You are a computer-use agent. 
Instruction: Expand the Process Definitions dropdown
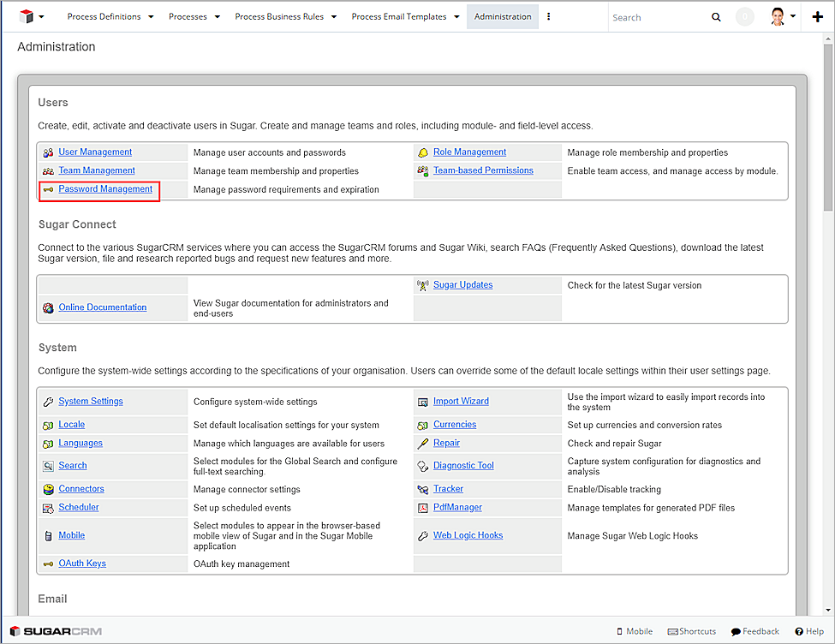110,16
